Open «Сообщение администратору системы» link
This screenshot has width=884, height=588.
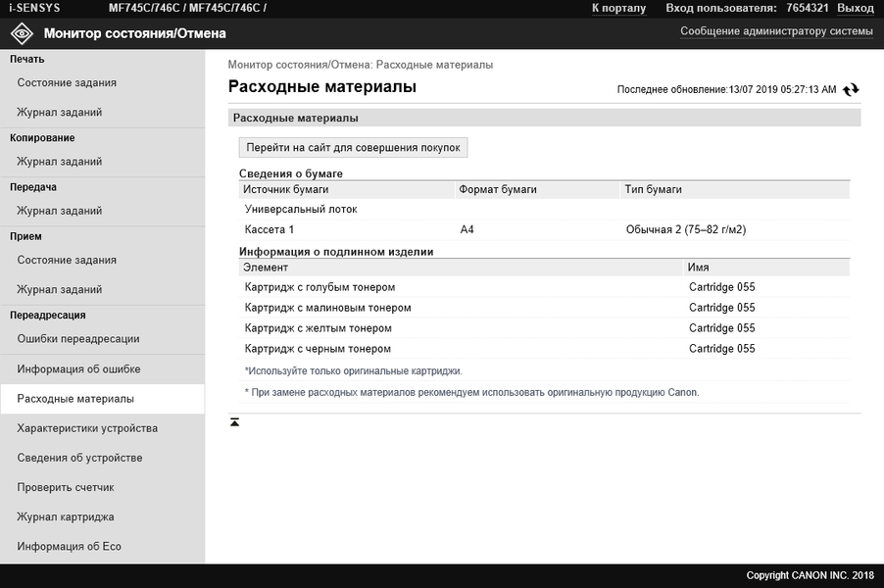(776, 31)
